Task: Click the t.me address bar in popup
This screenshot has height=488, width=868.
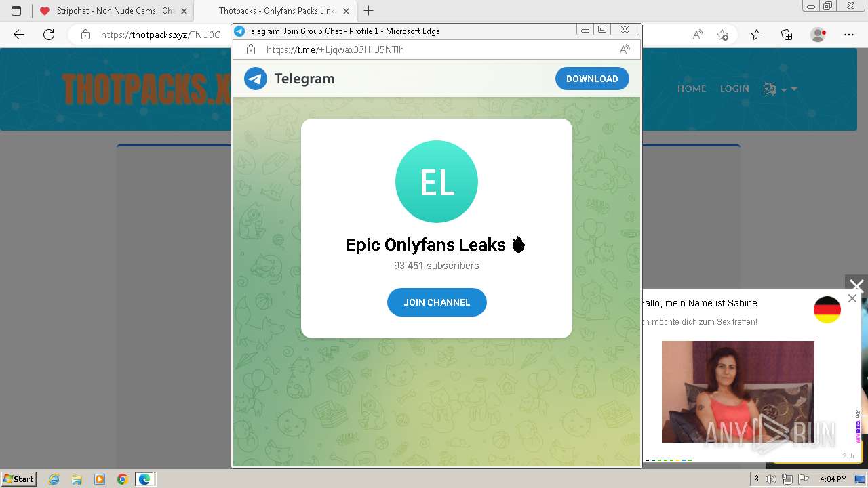Action: click(x=437, y=49)
